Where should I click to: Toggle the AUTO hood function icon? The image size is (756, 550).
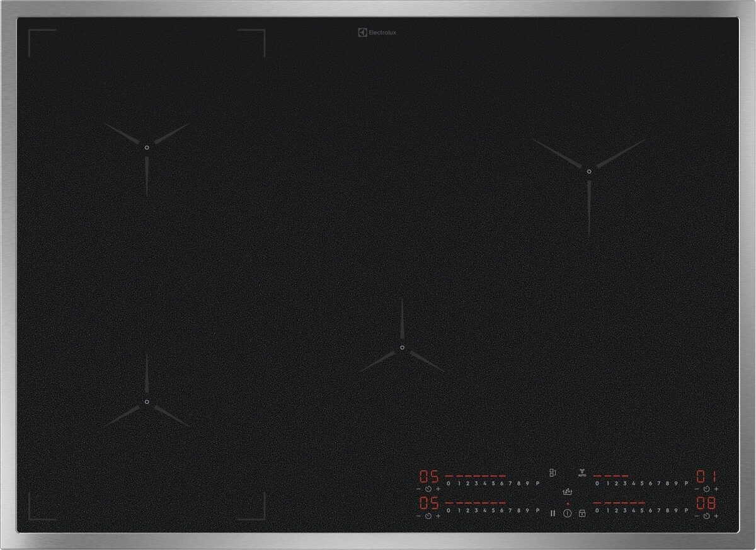(581, 473)
